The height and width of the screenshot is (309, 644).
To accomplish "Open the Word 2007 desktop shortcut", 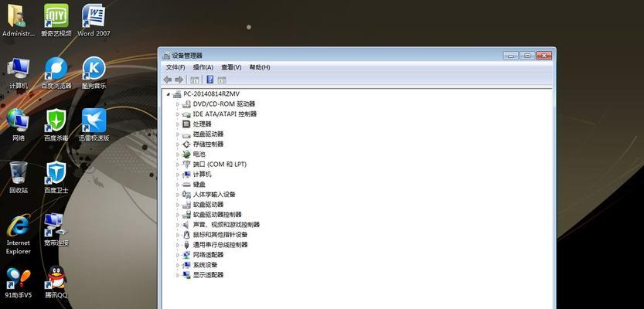I will (94, 21).
